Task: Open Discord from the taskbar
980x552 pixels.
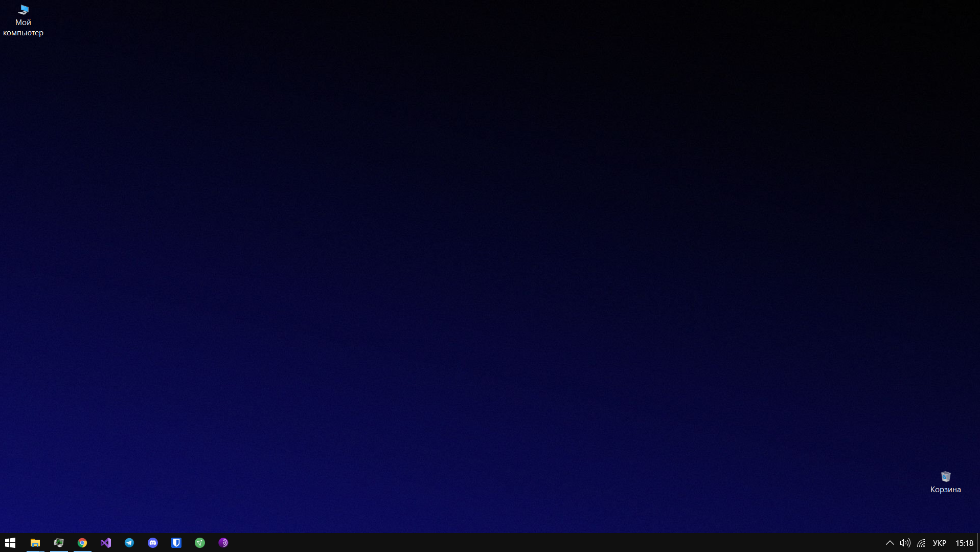Action: [153, 543]
